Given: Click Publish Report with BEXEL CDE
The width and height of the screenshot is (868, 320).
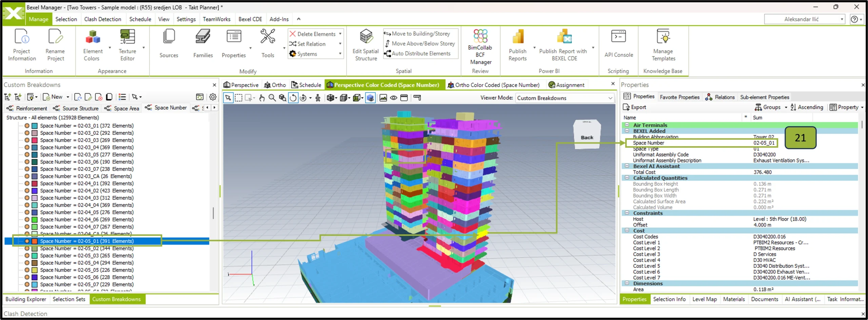Looking at the screenshot, I should [563, 45].
